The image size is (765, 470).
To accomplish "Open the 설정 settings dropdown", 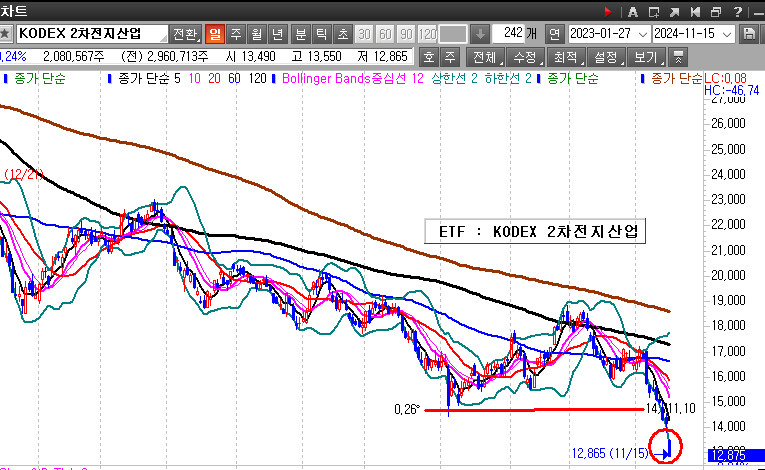I will point(606,57).
